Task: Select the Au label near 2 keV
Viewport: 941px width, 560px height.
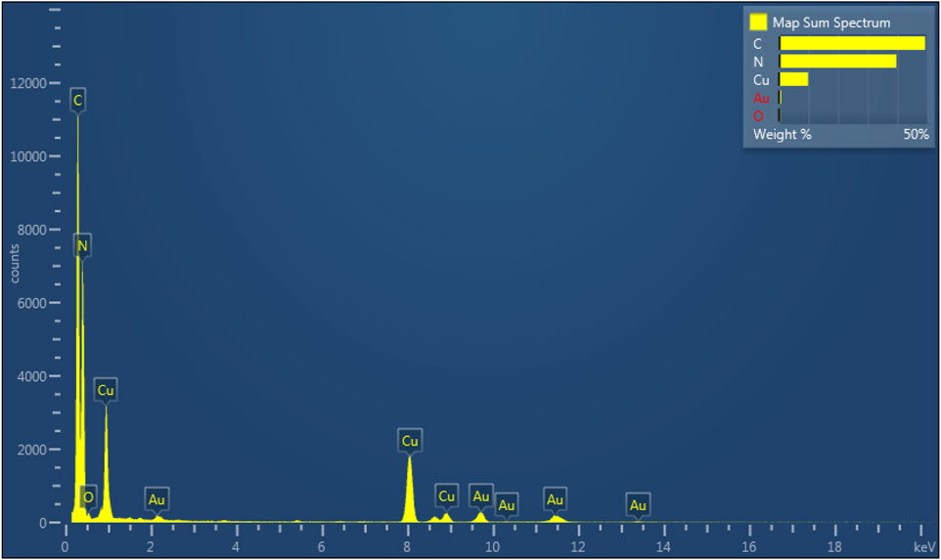Action: (157, 499)
